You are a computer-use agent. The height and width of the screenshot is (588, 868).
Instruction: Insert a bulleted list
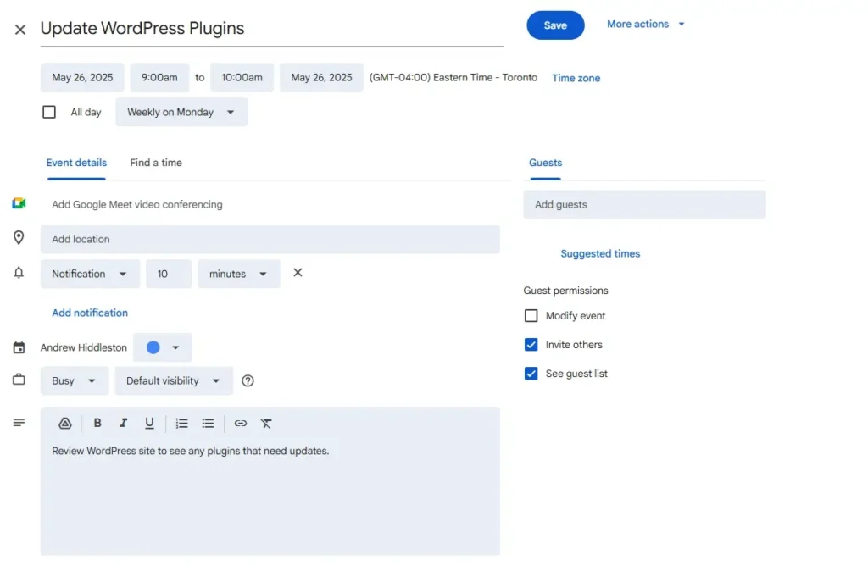[x=209, y=423]
